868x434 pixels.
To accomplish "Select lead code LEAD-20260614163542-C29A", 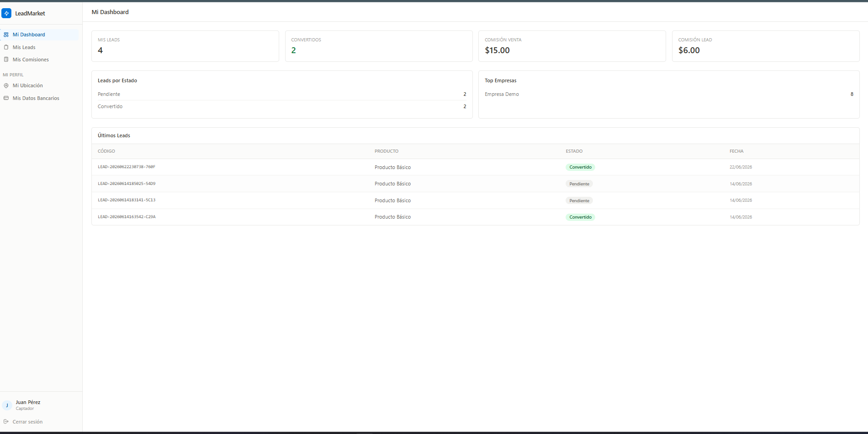I will 126,217.
